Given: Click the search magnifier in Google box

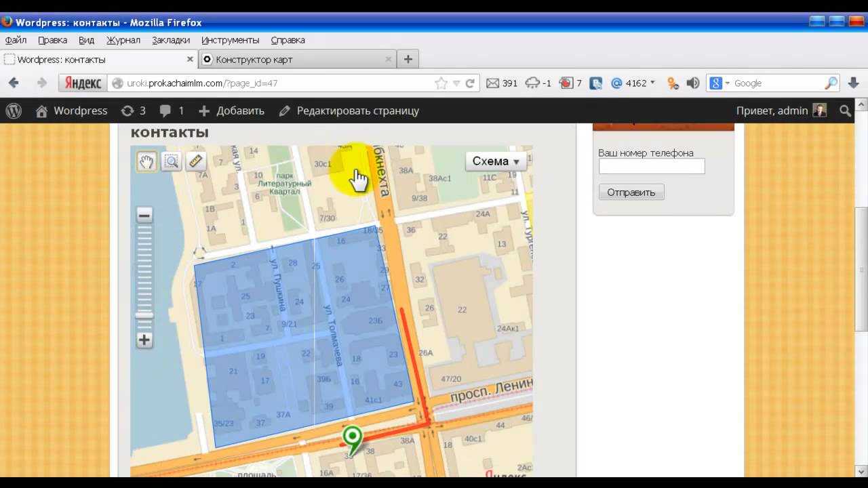Looking at the screenshot, I should [x=831, y=83].
